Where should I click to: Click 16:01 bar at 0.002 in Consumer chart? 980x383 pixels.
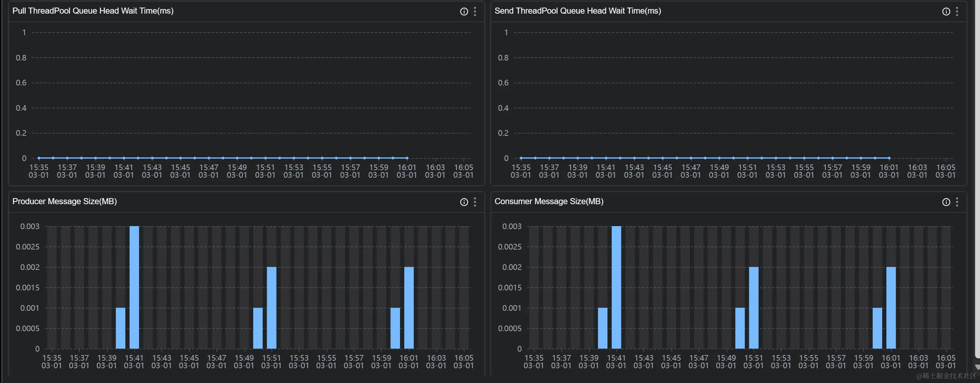click(891, 308)
